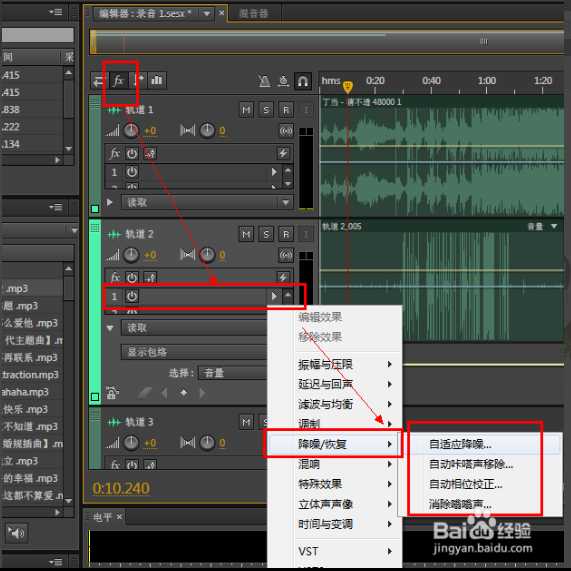Open track 1 effect slot 1 arrow menu
The height and width of the screenshot is (571, 571).
click(274, 172)
